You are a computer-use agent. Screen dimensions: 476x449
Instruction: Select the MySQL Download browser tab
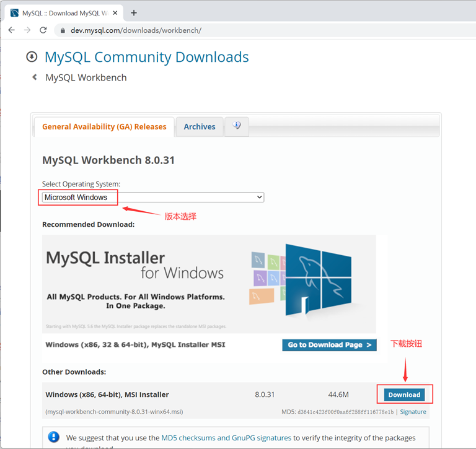click(65, 13)
